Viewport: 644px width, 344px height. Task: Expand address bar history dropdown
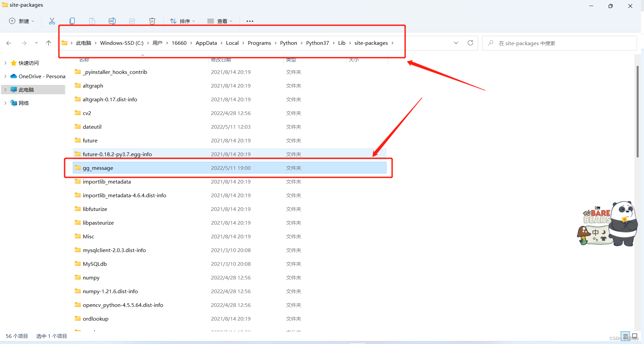coord(456,43)
